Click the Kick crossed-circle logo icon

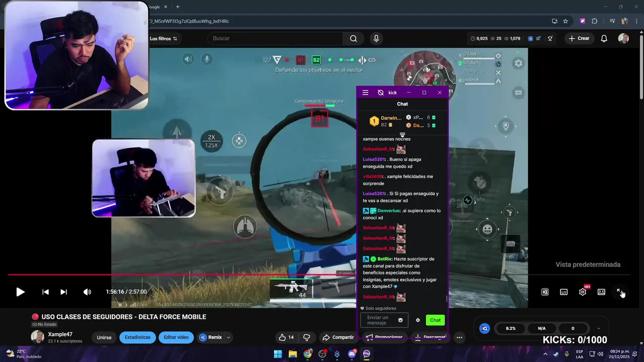(380, 93)
